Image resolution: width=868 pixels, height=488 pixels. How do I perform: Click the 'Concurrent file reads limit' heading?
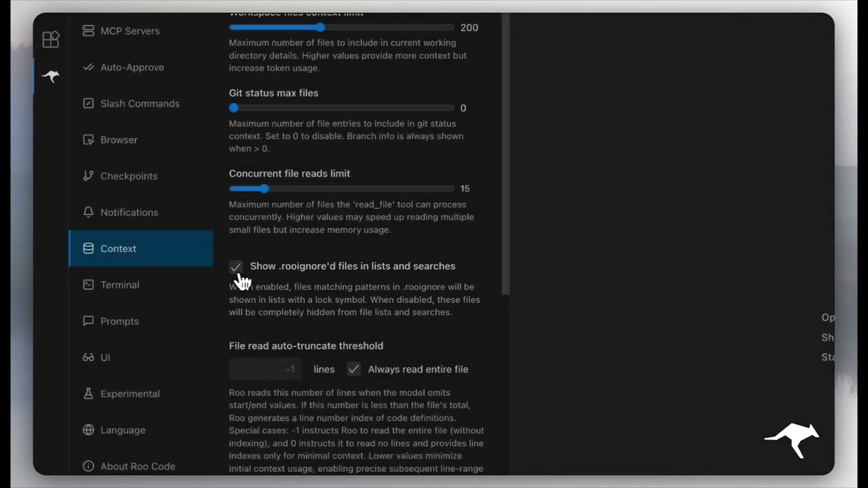pyautogui.click(x=290, y=174)
